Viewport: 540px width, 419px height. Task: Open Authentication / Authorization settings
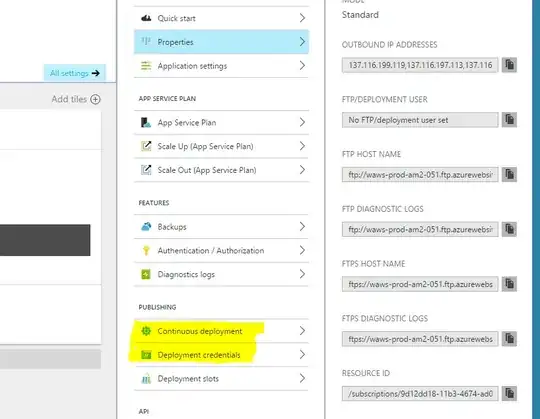point(221,250)
